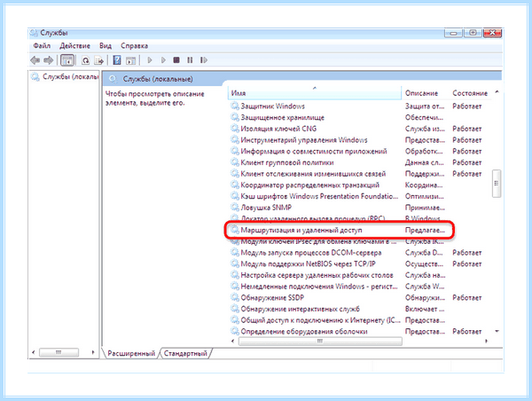The image size is (532, 401).
Task: Click Предлагае... description of Маршрутизация row
Action: (x=425, y=230)
